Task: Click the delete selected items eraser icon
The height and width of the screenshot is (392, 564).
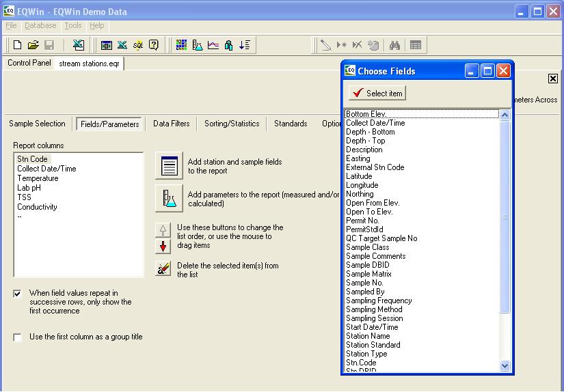Action: pyautogui.click(x=163, y=269)
